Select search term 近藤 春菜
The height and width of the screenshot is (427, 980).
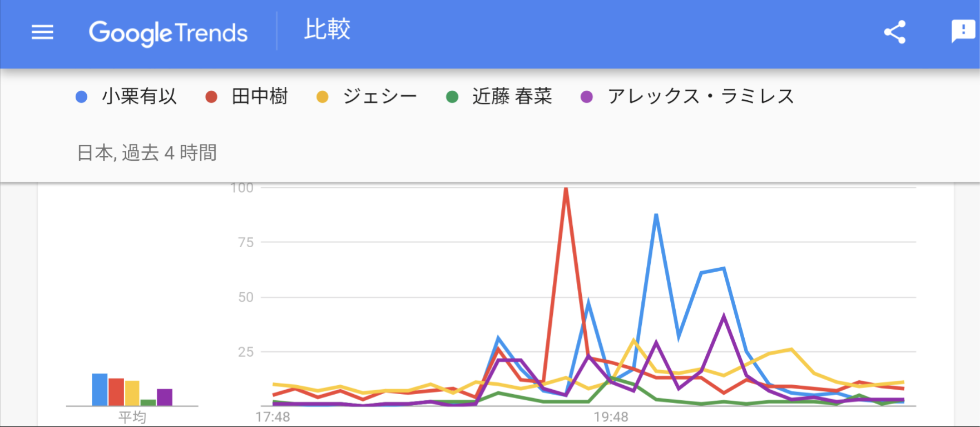(512, 97)
